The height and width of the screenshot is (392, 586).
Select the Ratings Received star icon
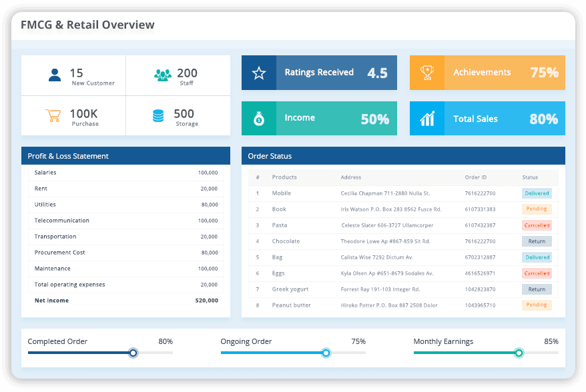coord(258,72)
